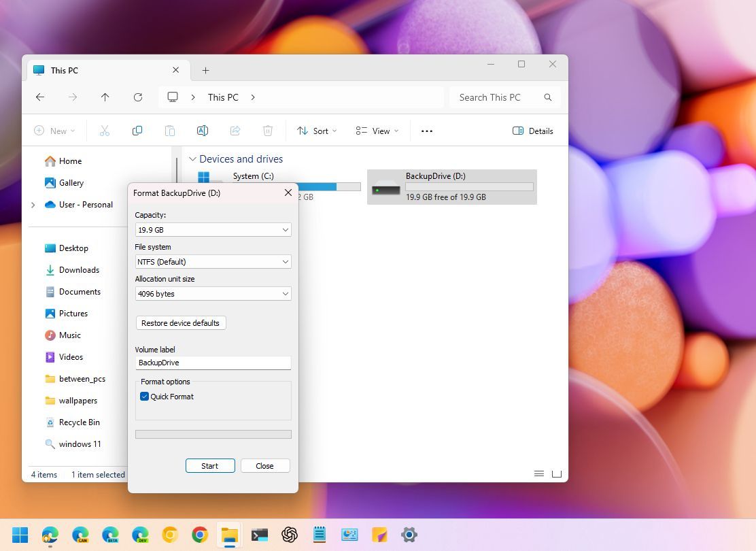Open the View menu
The height and width of the screenshot is (551, 756).
pos(377,131)
